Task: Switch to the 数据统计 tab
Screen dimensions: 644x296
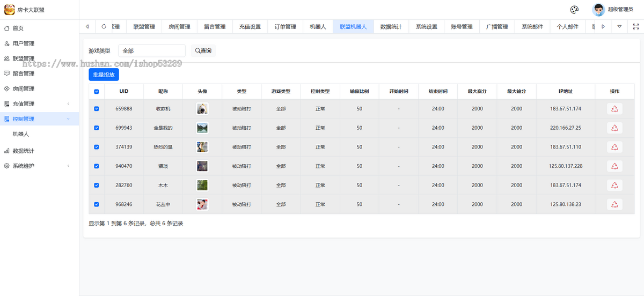Action: point(391,26)
